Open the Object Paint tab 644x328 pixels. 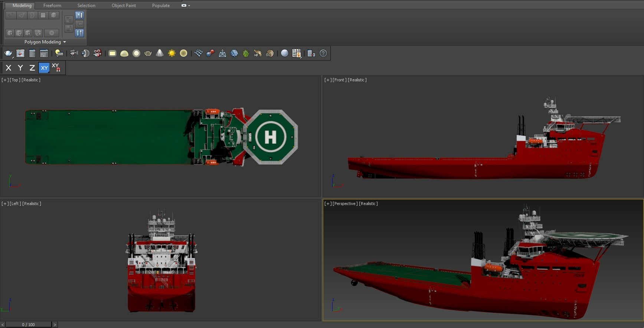coord(124,6)
